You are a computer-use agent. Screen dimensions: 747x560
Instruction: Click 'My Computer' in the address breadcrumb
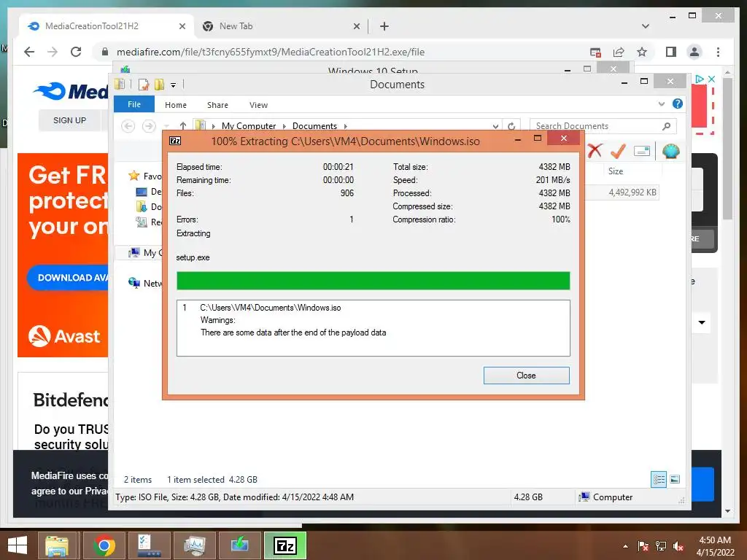coord(249,125)
